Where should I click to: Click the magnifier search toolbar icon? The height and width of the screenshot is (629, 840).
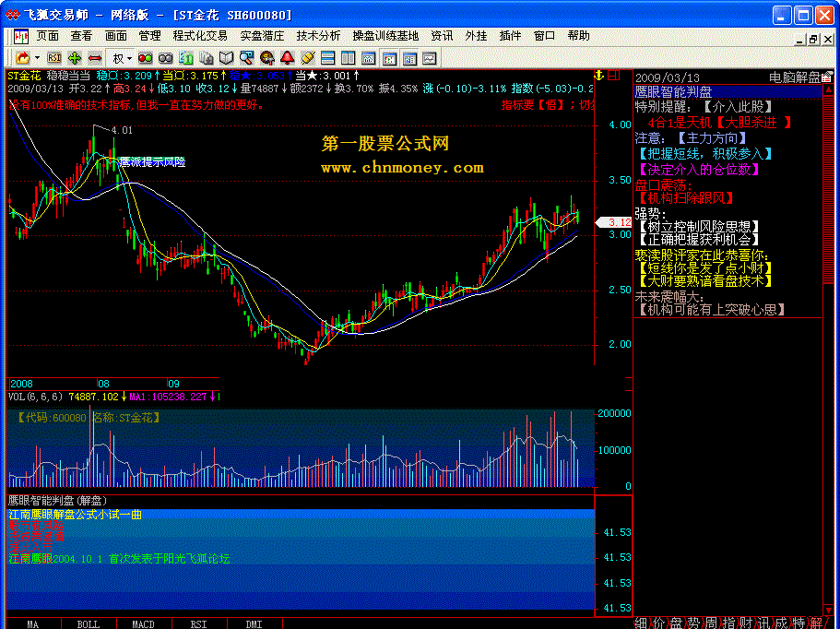point(246,58)
